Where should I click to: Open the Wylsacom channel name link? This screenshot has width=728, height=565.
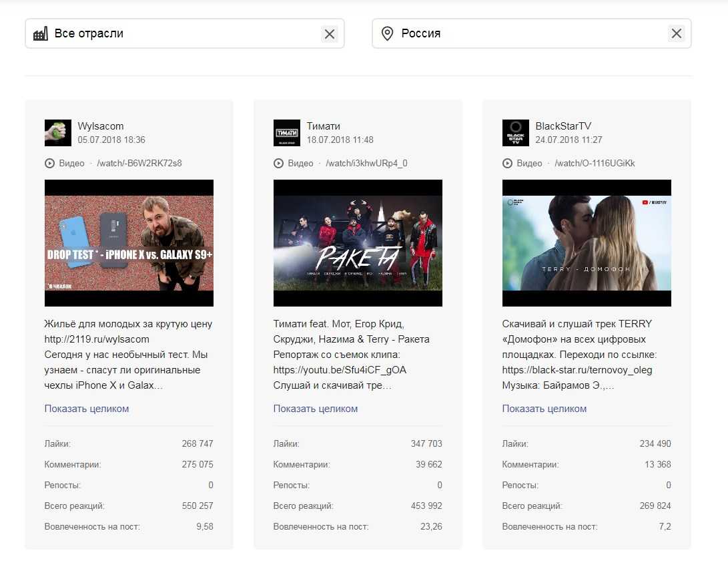[x=101, y=126]
